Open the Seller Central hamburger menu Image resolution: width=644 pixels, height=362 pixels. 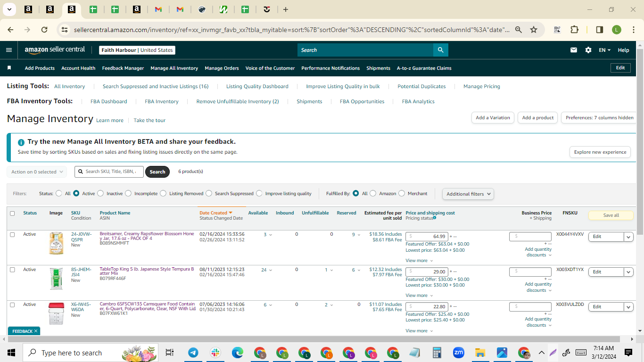coord(9,50)
